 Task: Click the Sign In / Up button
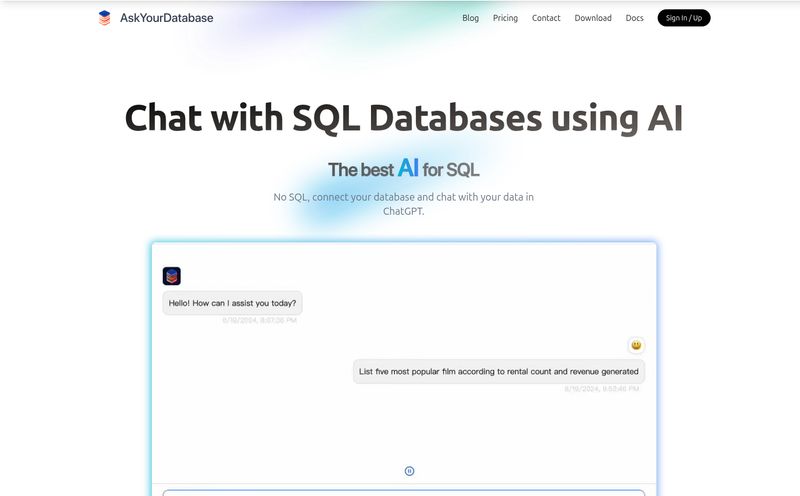tap(684, 18)
